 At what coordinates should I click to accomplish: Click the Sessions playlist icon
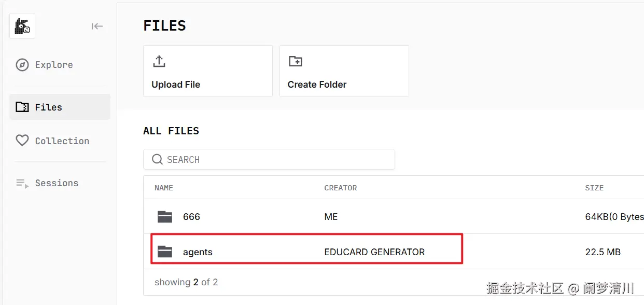[22, 183]
